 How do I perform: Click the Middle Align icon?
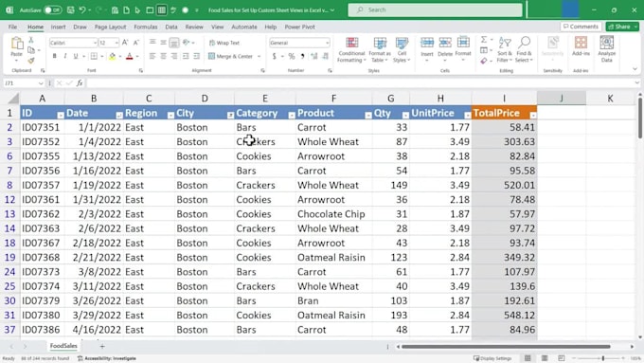(x=163, y=43)
